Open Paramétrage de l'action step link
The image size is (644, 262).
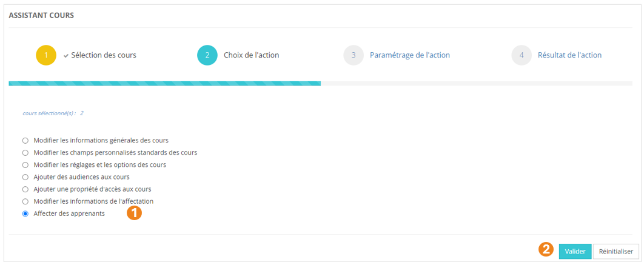[x=410, y=55]
